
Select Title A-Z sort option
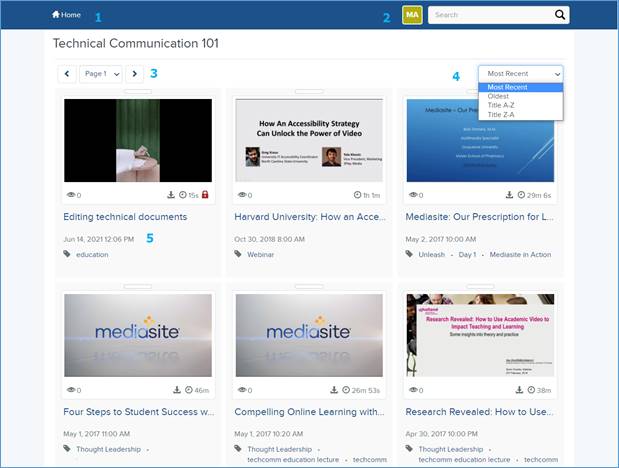[x=521, y=105]
